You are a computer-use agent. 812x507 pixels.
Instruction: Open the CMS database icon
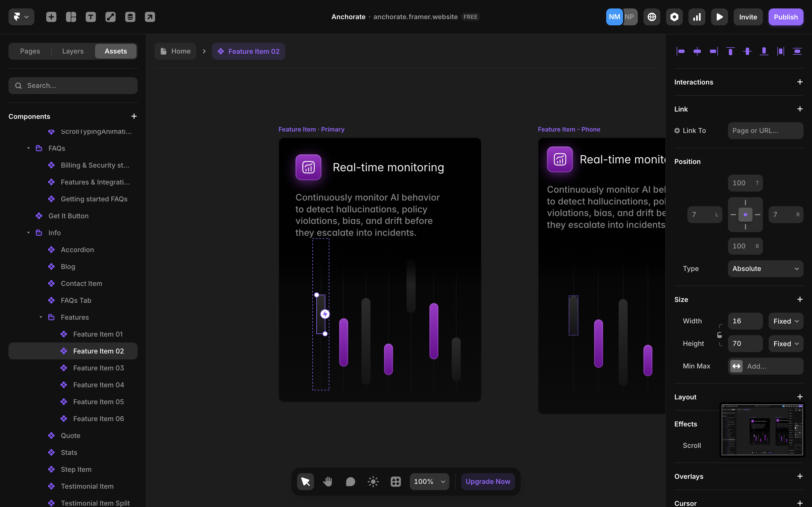tap(130, 17)
